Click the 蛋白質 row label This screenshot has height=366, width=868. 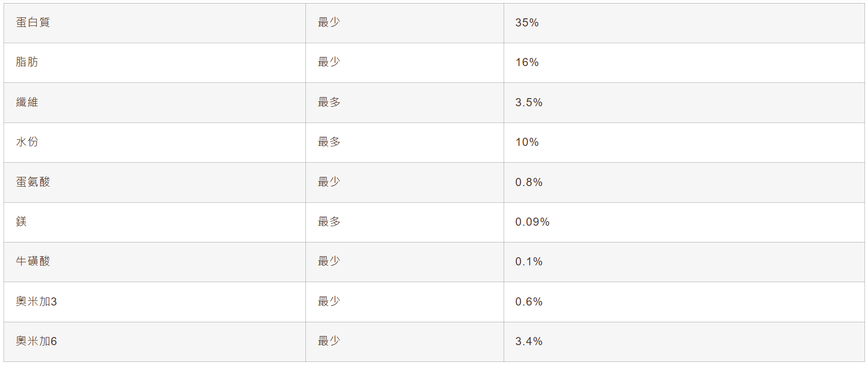pyautogui.click(x=33, y=22)
